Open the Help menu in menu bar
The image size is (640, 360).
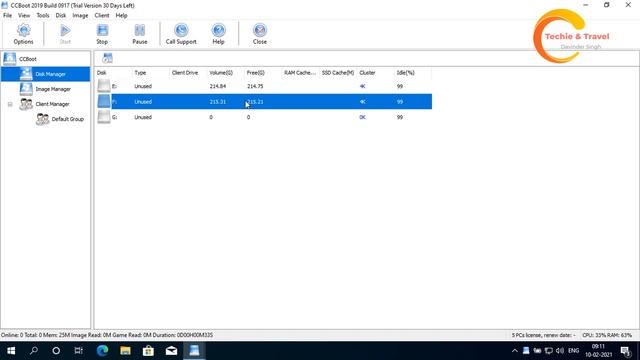121,16
